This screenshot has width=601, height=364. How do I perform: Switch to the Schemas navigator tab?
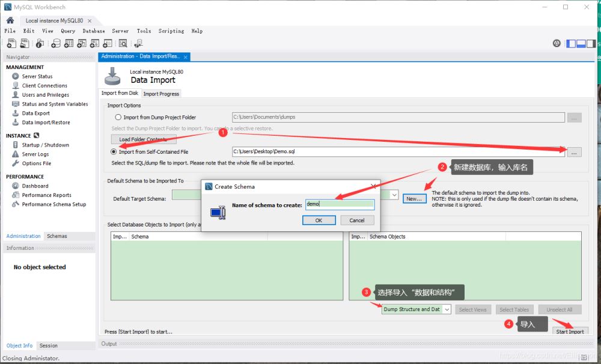click(57, 236)
